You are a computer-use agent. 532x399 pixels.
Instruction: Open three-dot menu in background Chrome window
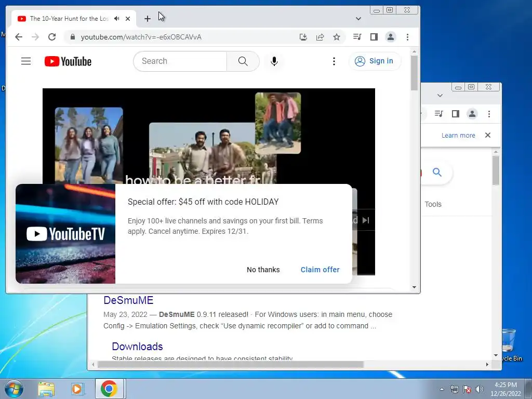click(x=489, y=114)
